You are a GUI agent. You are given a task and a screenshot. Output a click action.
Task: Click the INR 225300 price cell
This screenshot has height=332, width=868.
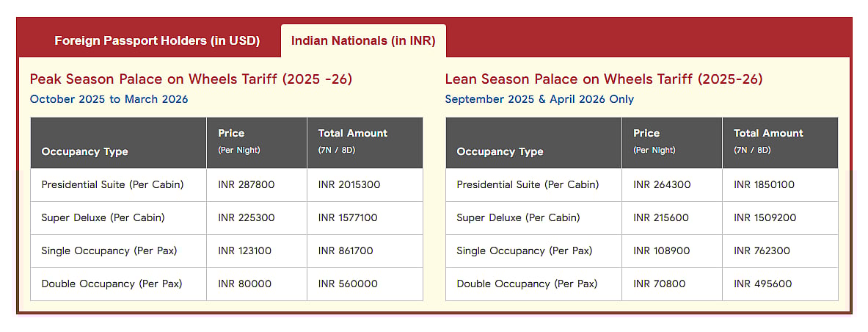tap(246, 218)
